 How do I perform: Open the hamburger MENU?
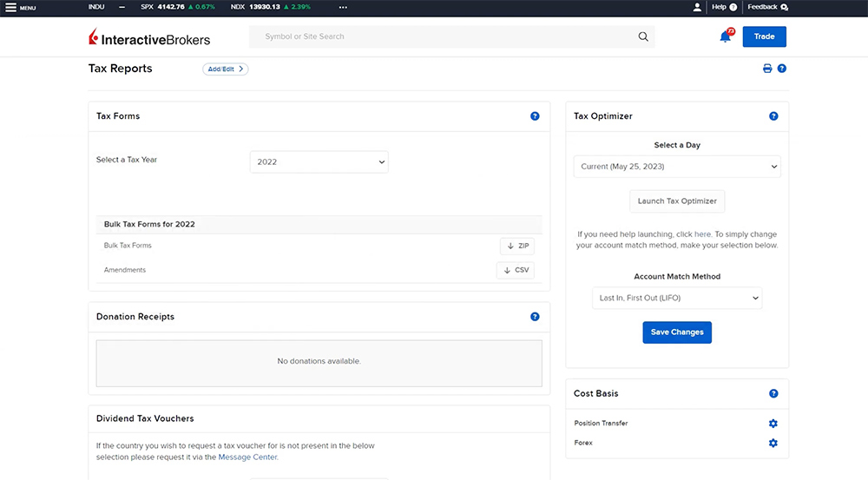[x=20, y=7]
